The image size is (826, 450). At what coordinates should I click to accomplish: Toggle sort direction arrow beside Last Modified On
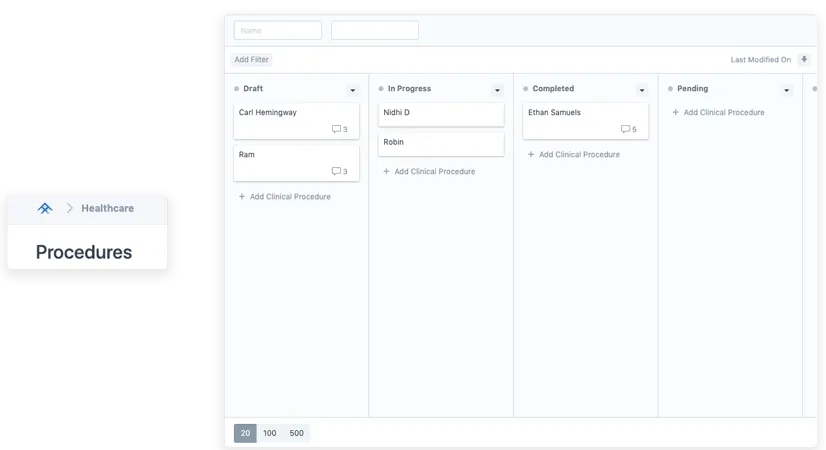tap(804, 60)
